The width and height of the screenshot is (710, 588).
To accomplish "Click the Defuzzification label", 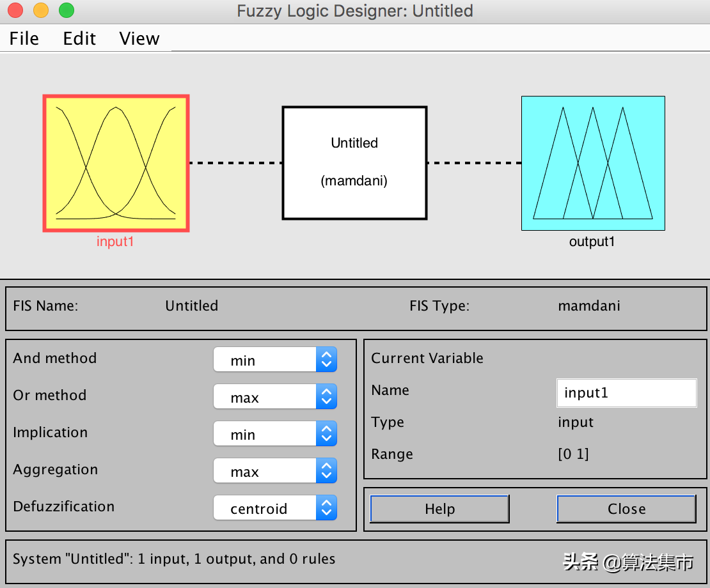I will click(64, 507).
